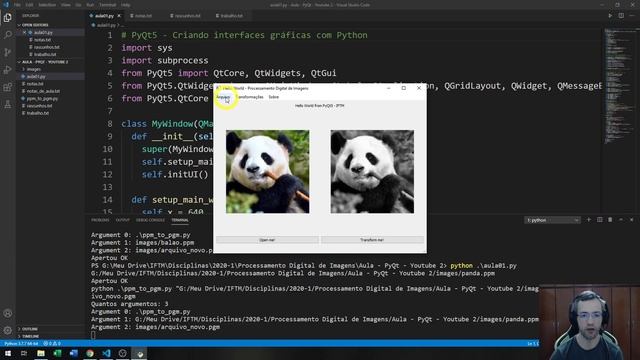640x360 pixels.
Task: Open Task View on the taskbar
Action: [24, 353]
